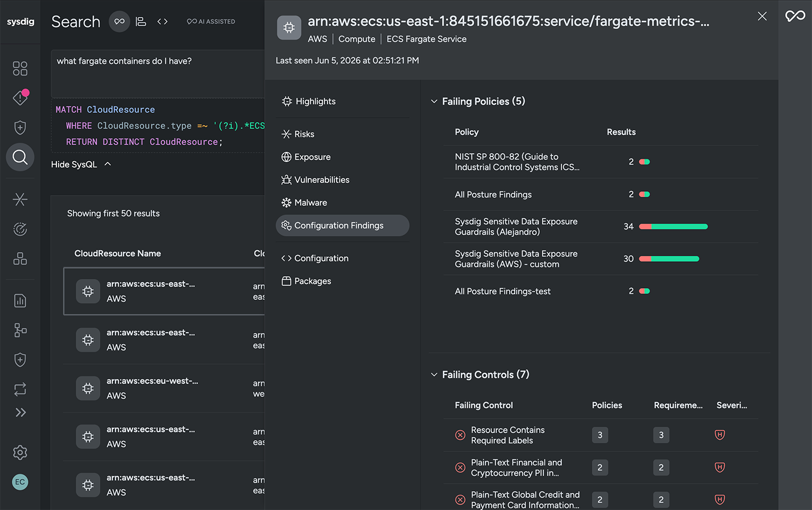Click the Requirements count 3 badge
Screen dimensions: 812x510
pyautogui.click(x=661, y=435)
